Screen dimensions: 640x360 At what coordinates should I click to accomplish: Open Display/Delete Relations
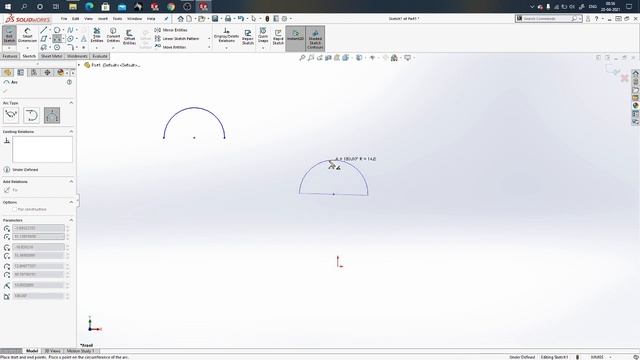click(x=226, y=35)
